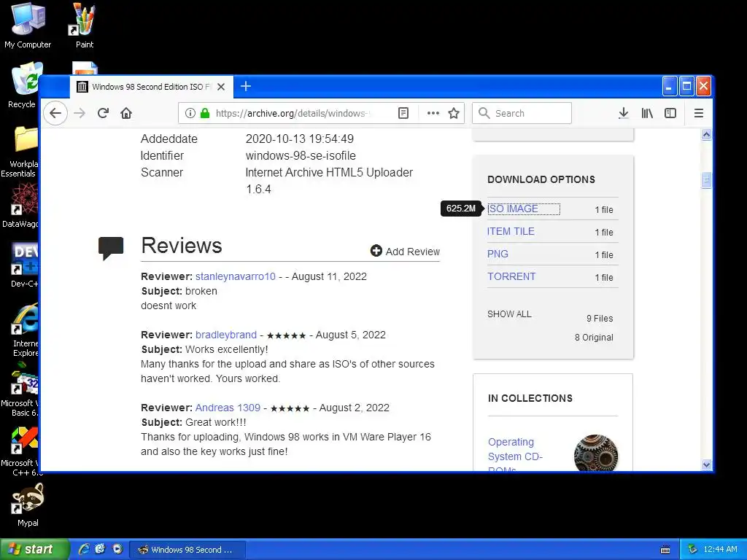
Task: Open the PNG download option
Action: click(x=498, y=254)
